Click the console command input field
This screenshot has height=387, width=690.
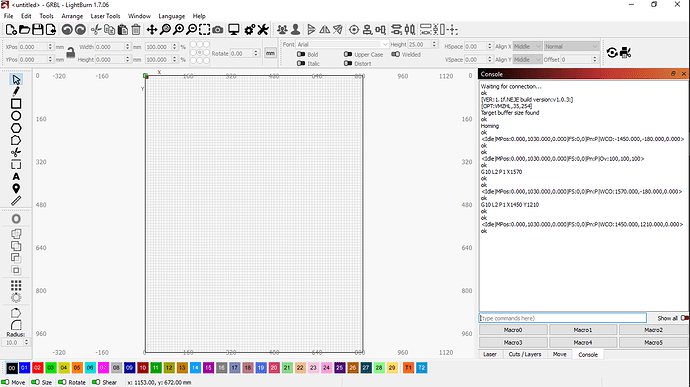tap(562, 318)
